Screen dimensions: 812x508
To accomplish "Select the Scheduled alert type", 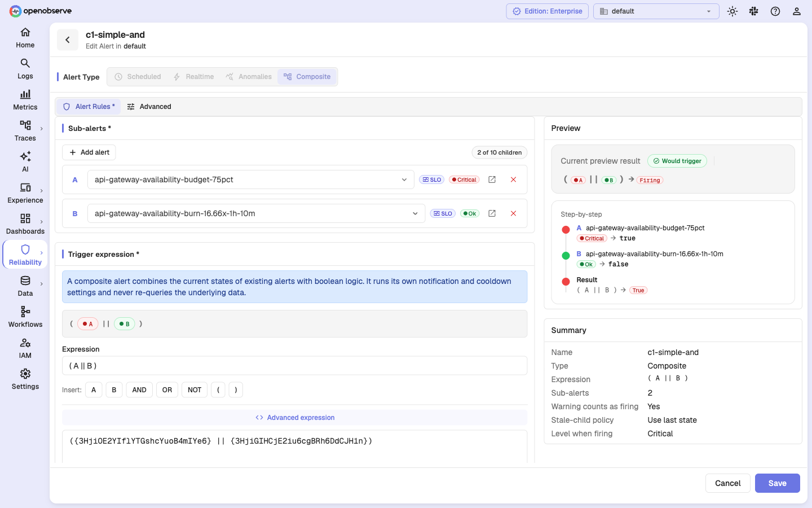I will [138, 77].
